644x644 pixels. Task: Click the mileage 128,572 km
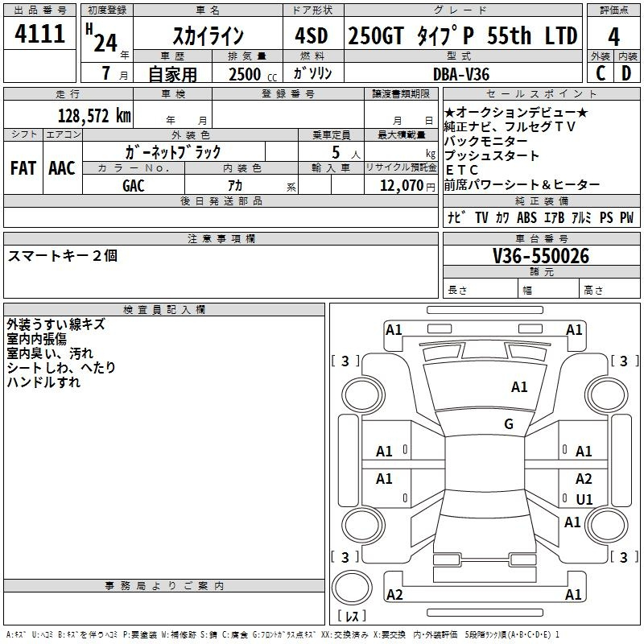point(94,116)
